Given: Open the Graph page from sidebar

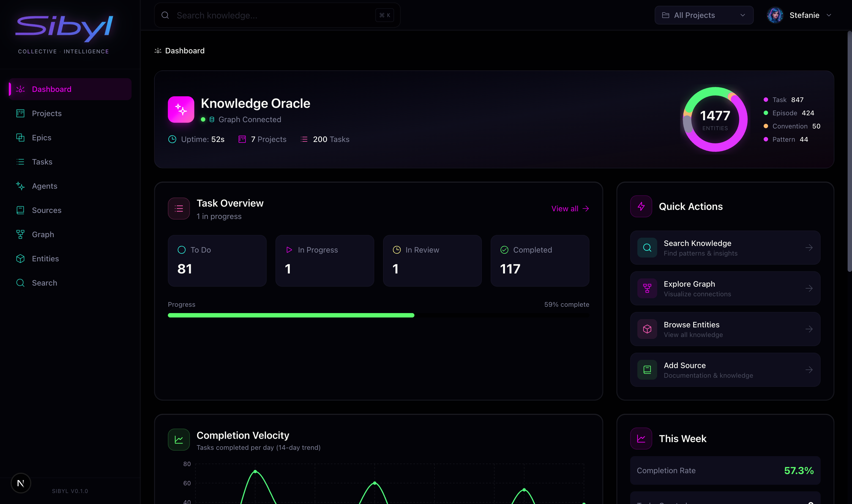Looking at the screenshot, I should 43,234.
